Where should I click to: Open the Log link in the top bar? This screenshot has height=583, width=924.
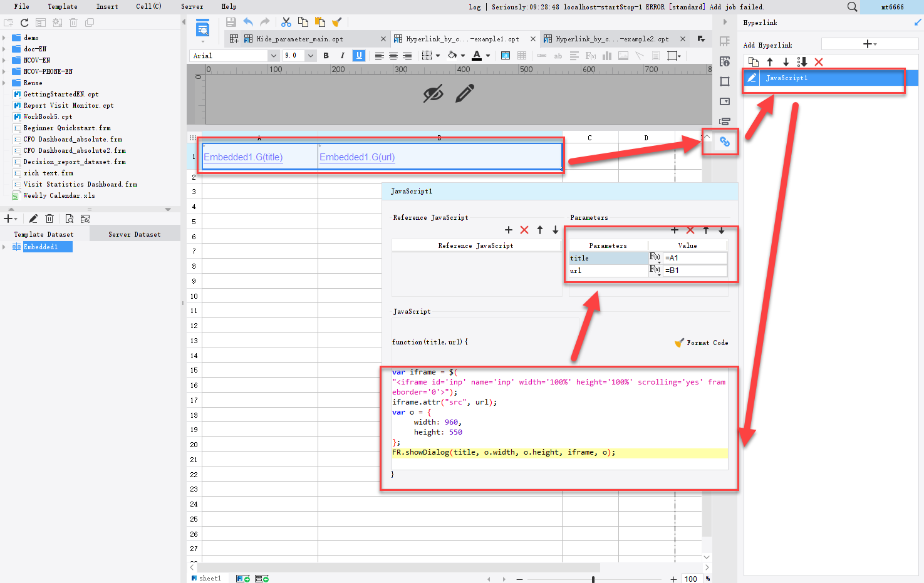475,7
